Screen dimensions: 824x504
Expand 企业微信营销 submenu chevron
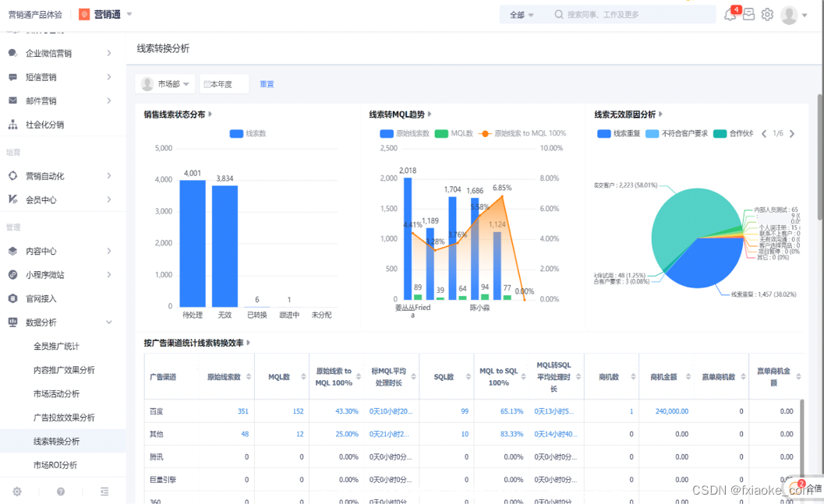click(109, 53)
